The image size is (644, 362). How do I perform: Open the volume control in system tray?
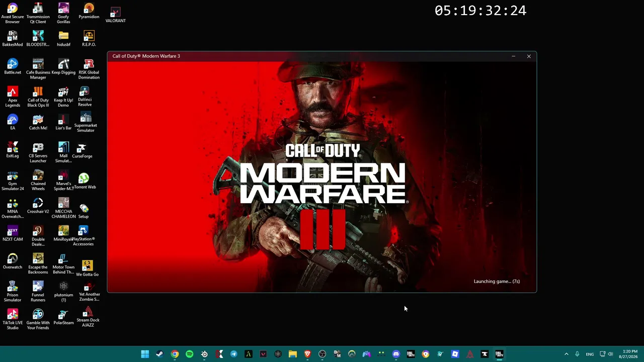point(610,354)
